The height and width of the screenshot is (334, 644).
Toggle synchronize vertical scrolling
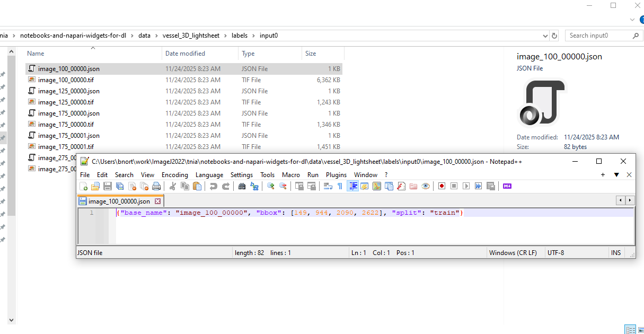point(298,186)
